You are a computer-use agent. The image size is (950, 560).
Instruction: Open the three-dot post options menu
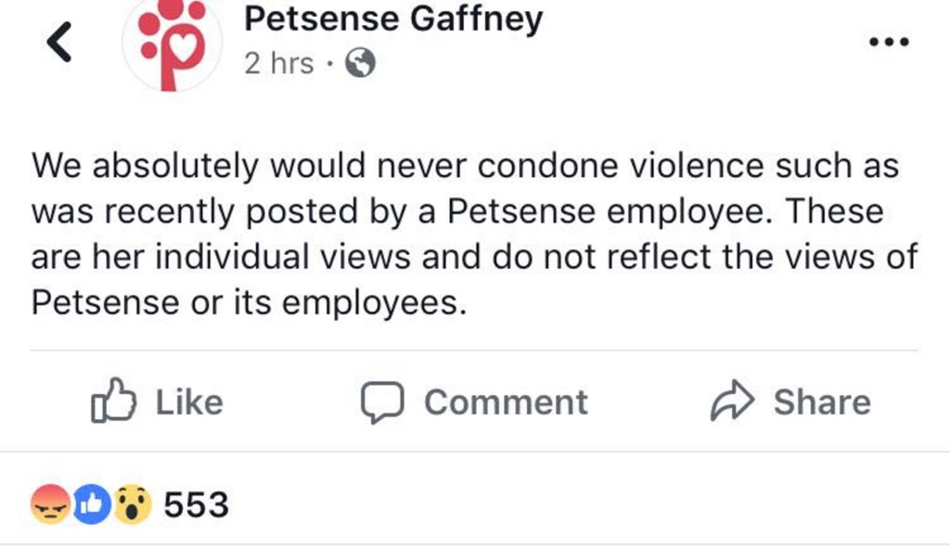(x=890, y=42)
